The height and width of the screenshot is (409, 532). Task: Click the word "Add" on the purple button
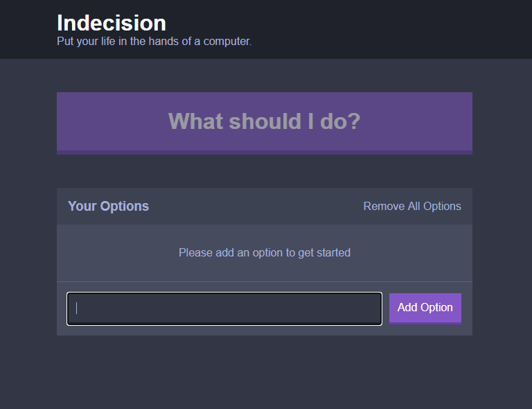tap(408, 308)
